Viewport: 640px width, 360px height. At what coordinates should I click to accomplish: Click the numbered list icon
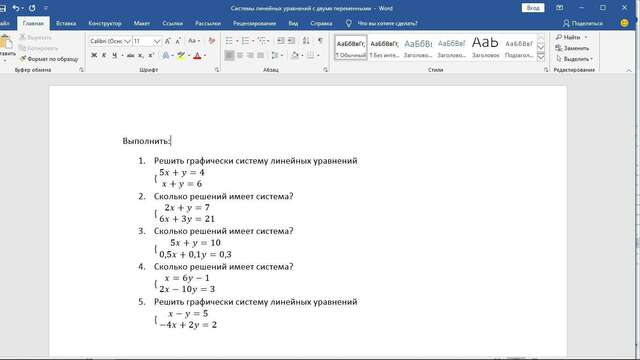(x=245, y=41)
